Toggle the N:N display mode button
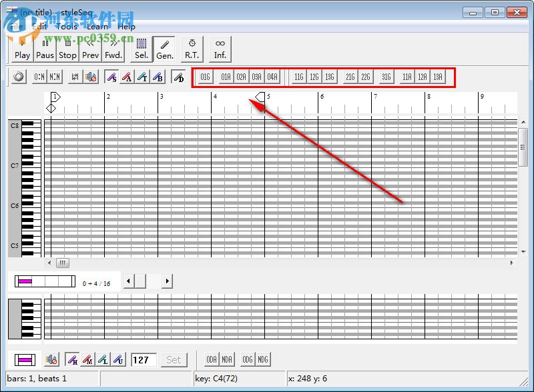The width and height of the screenshot is (534, 392). [x=56, y=77]
